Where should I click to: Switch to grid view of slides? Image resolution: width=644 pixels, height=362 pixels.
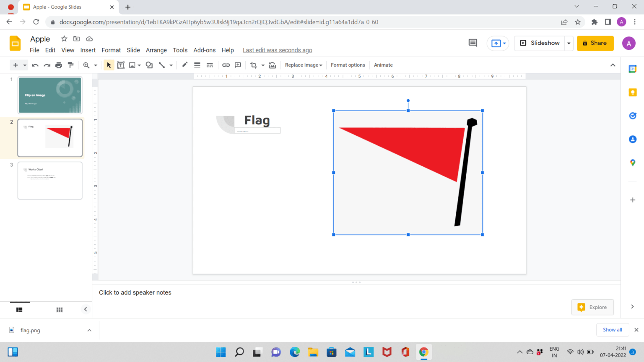click(x=59, y=310)
